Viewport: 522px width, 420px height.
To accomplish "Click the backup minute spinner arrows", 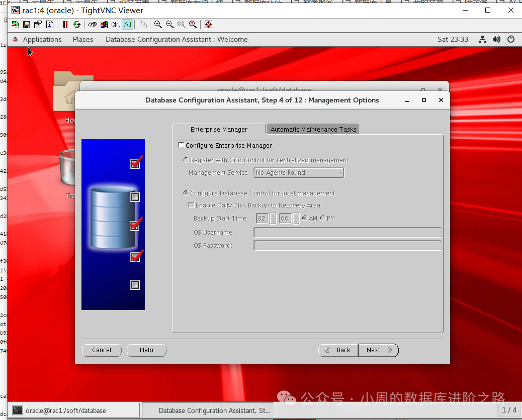I will click(296, 218).
